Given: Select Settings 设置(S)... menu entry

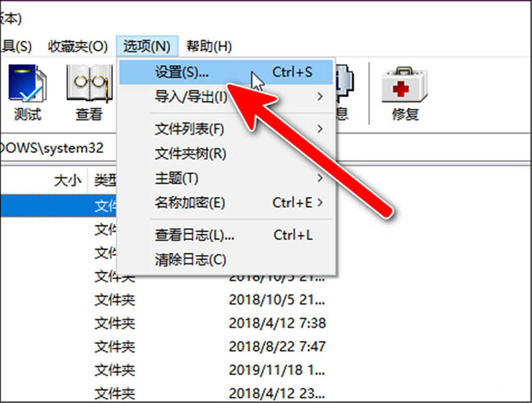Looking at the screenshot, I should [x=226, y=72].
